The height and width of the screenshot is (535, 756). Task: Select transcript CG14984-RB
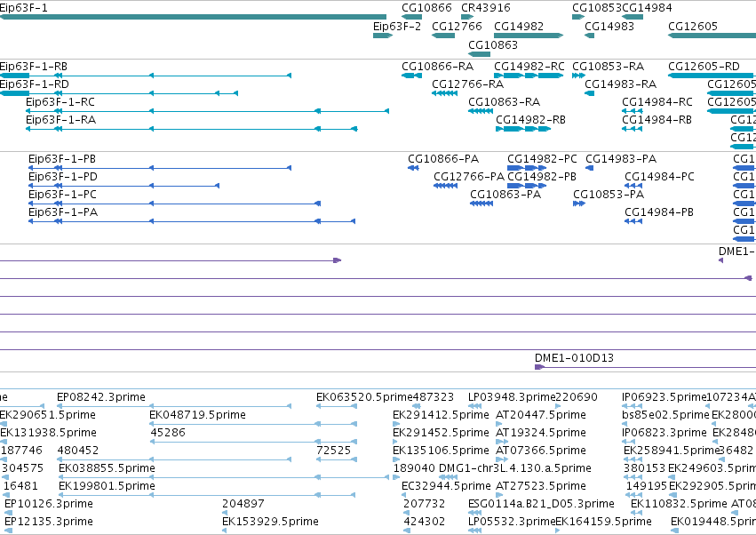pyautogui.click(x=657, y=120)
